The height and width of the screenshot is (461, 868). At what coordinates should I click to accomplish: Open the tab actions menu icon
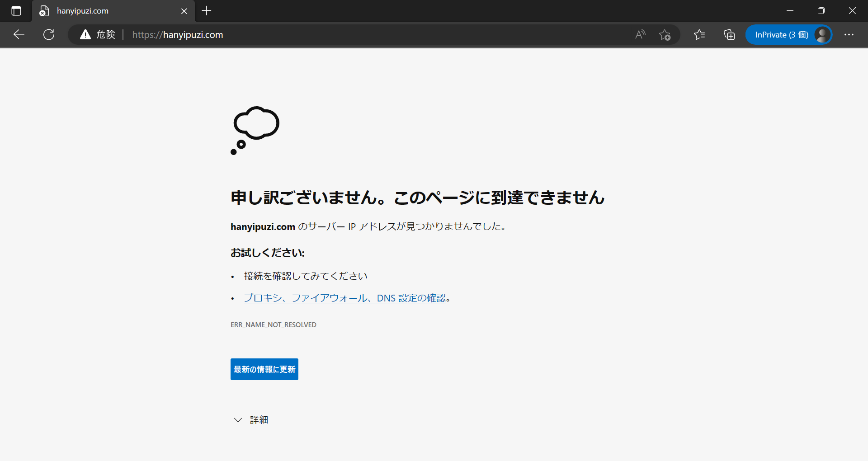[x=16, y=11]
